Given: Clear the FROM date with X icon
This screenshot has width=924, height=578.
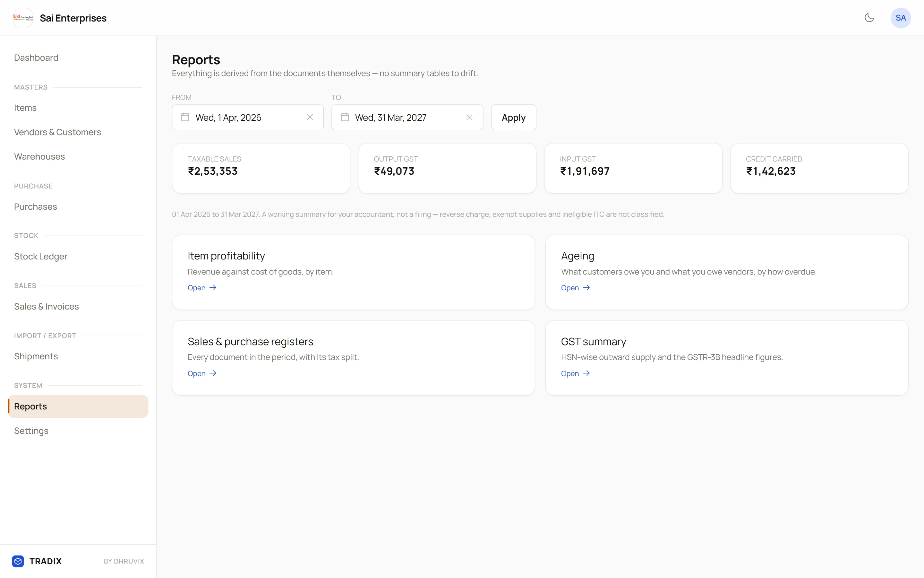Looking at the screenshot, I should tap(310, 117).
